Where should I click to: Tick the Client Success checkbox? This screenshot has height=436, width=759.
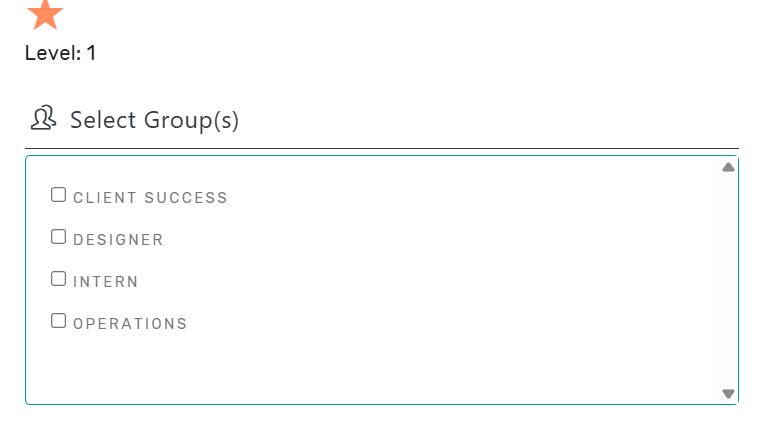click(59, 195)
